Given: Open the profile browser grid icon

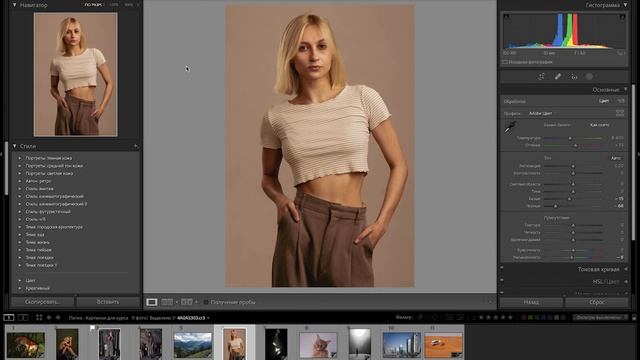Looking at the screenshot, I should point(620,113).
